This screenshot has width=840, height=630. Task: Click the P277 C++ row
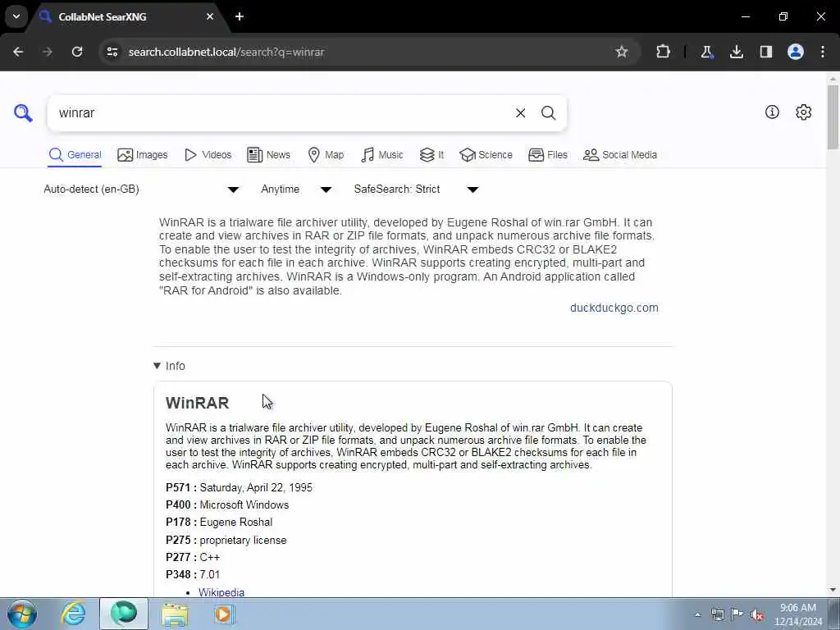[x=193, y=557]
